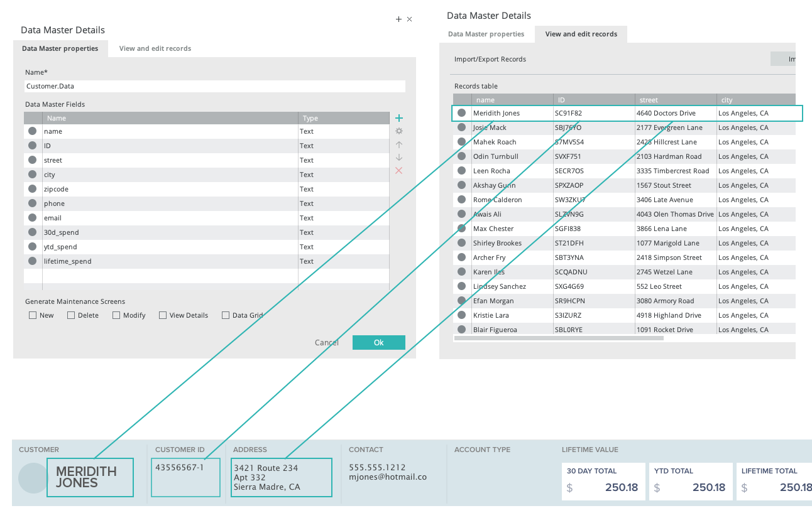
Task: Open the Type dropdown for the name field
Action: click(343, 131)
